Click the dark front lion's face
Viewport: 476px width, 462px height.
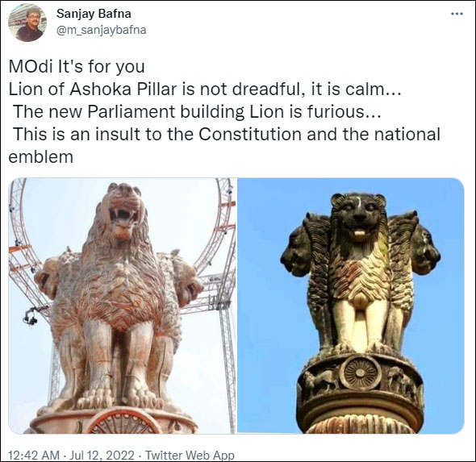(359, 217)
